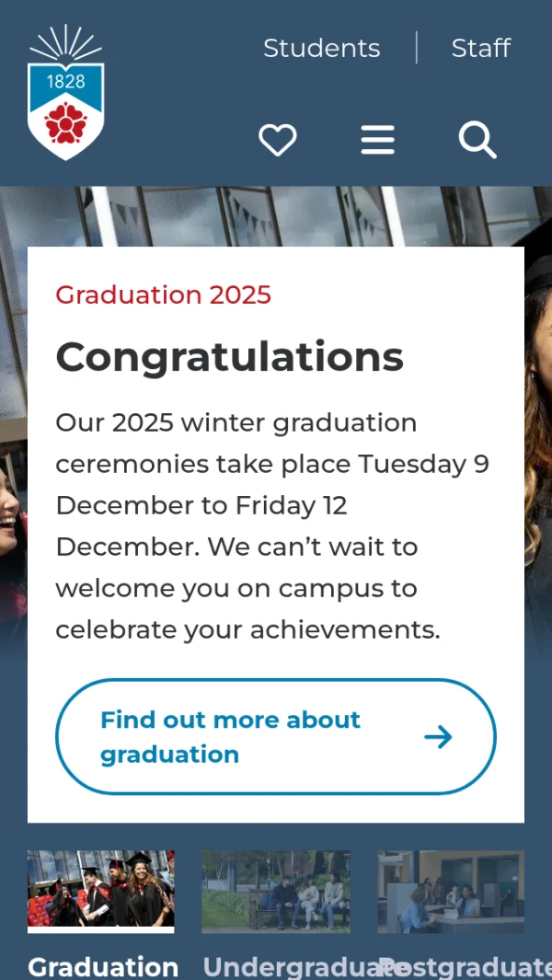
Task: Switch to the Undergraduate tab label
Action: point(287,966)
